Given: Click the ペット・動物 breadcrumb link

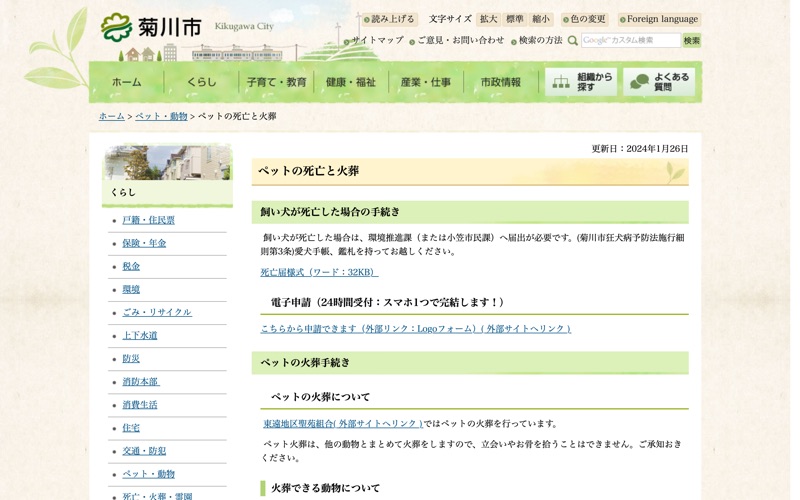Looking at the screenshot, I should pyautogui.click(x=161, y=116).
